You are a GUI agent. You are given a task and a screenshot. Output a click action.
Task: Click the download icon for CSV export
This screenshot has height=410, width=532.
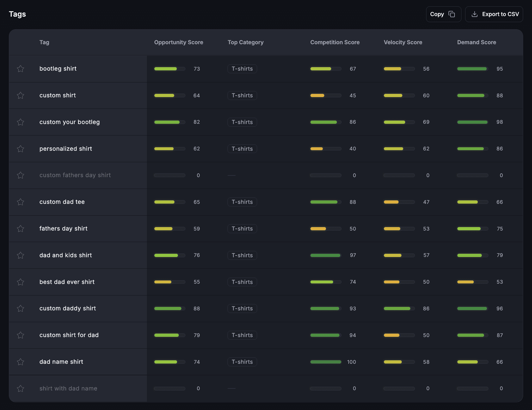[x=475, y=14]
